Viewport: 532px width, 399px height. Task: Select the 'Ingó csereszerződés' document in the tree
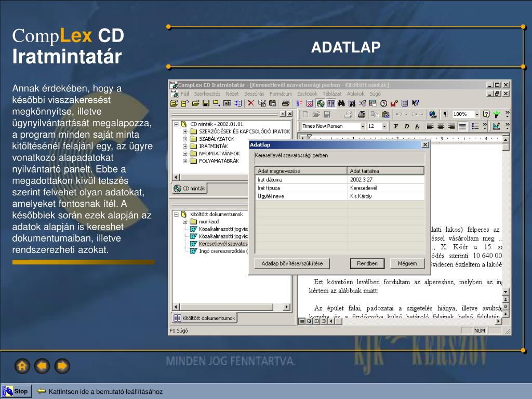click(223, 251)
